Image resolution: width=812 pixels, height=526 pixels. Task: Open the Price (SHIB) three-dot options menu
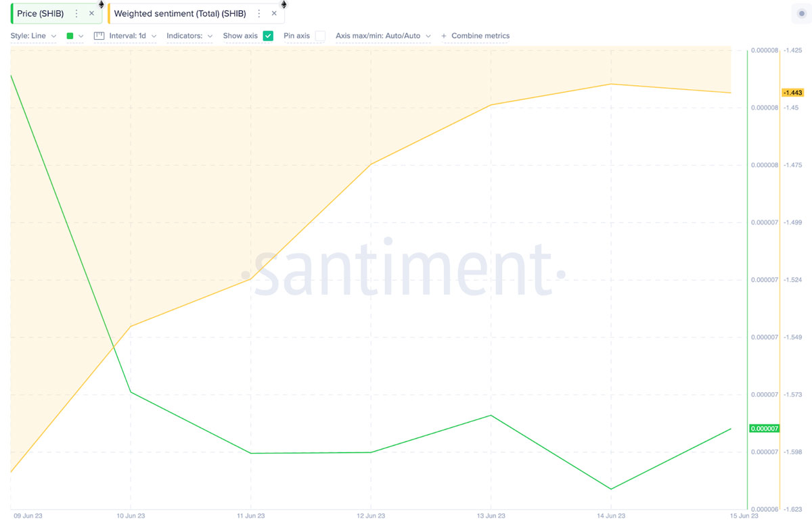pos(76,14)
